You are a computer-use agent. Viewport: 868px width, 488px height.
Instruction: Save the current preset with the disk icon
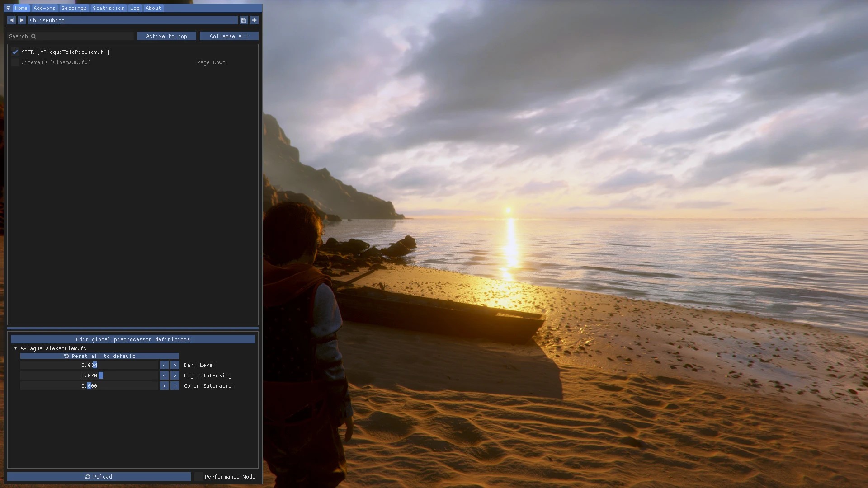(244, 20)
